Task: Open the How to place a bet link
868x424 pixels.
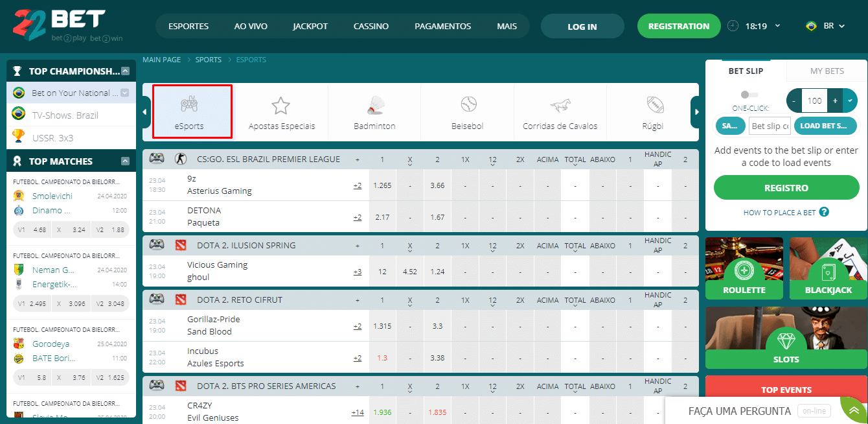Action: [780, 213]
